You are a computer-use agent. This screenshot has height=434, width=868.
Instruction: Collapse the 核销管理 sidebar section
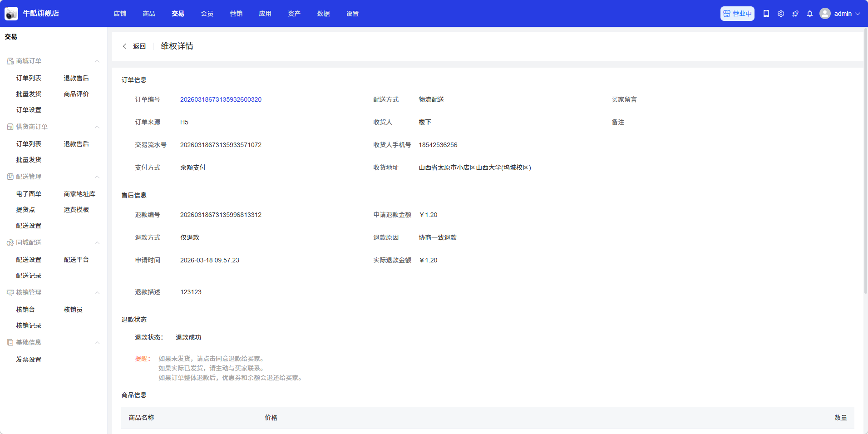97,293
